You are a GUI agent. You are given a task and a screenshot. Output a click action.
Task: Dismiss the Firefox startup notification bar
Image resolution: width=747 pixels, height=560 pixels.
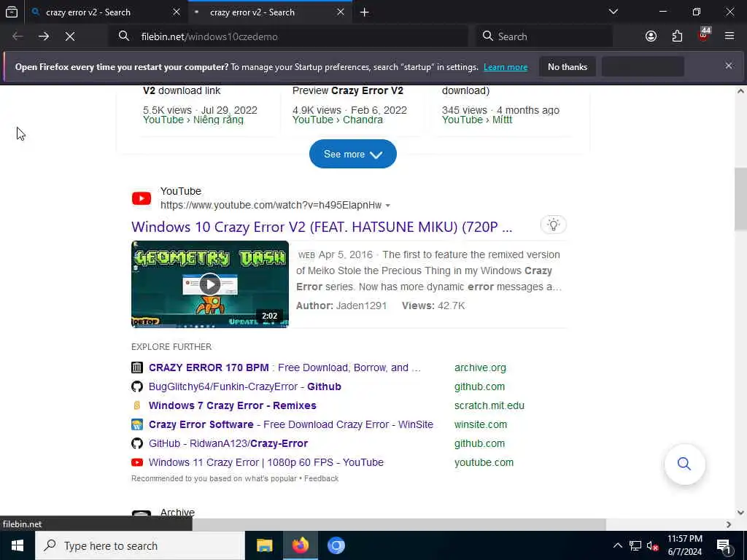729,66
